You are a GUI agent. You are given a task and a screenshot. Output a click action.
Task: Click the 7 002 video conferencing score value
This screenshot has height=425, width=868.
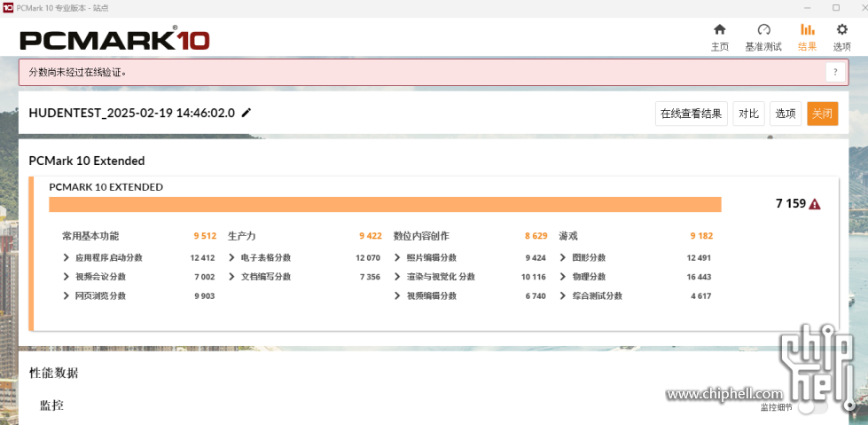(x=204, y=277)
